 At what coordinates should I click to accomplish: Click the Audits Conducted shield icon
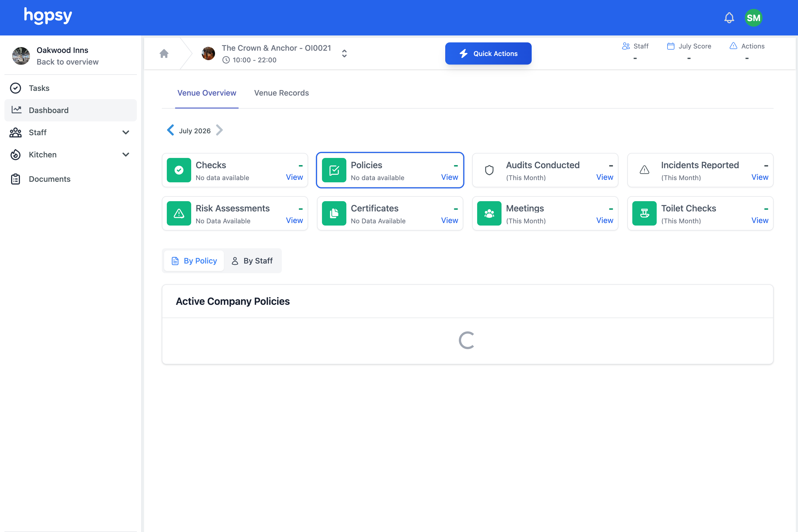coord(489,170)
